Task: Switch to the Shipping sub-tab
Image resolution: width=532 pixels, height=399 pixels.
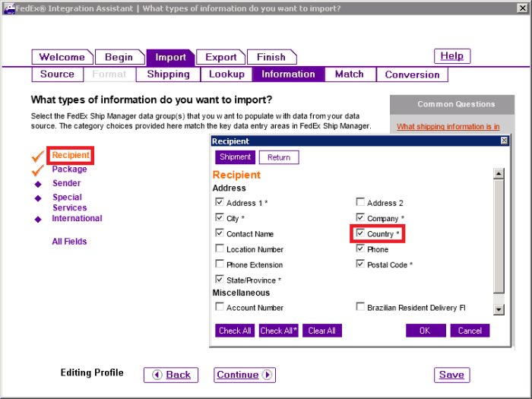Action: pyautogui.click(x=168, y=74)
